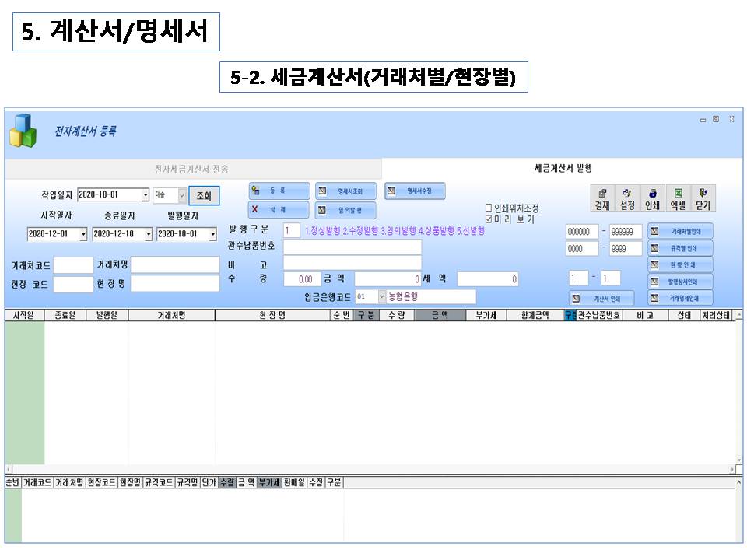Click the 9999 range end field
The image size is (747, 560).
click(x=626, y=248)
